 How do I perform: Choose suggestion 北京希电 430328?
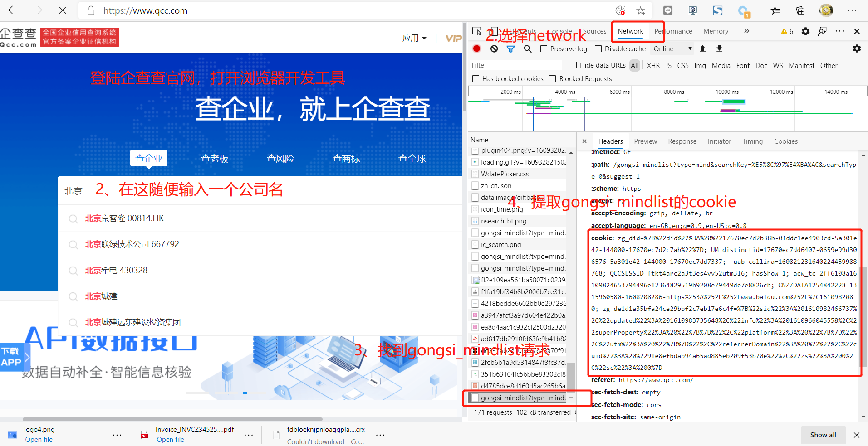coord(260,271)
